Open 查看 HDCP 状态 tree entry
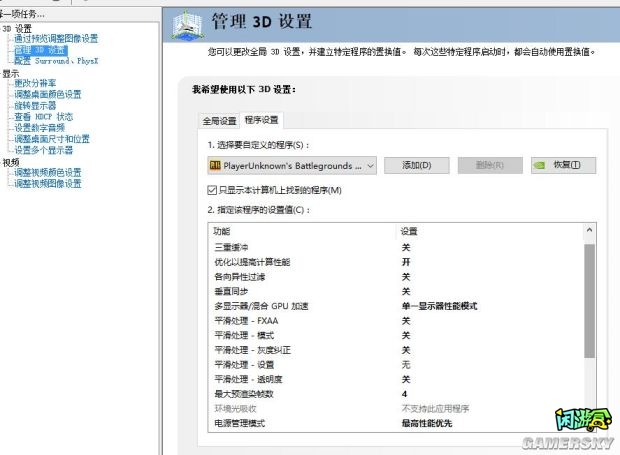Viewport: 620px width, 455px height. pyautogui.click(x=44, y=117)
